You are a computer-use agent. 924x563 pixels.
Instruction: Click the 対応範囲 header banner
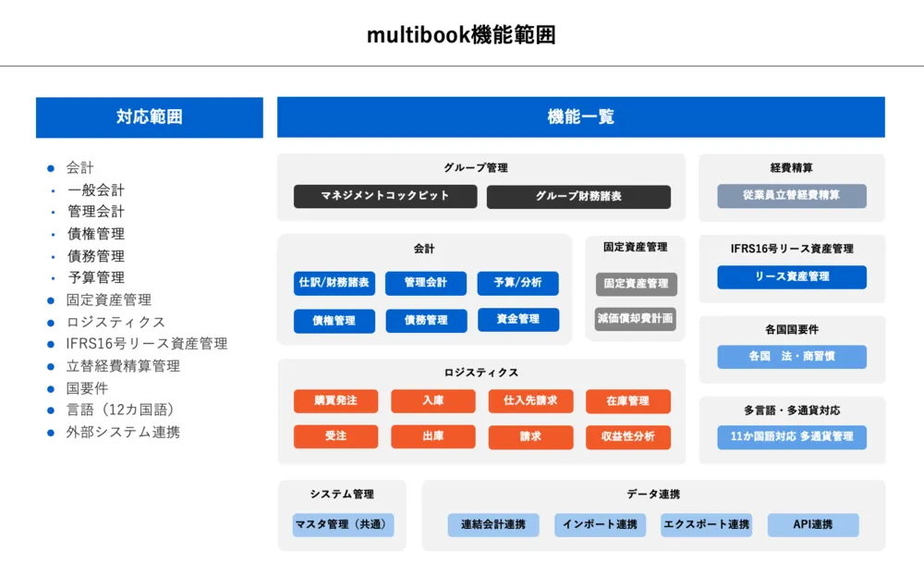tap(149, 117)
